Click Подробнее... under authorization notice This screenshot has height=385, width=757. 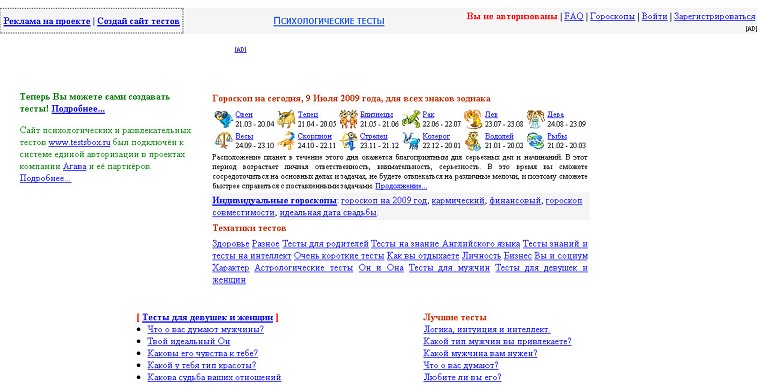pos(45,178)
